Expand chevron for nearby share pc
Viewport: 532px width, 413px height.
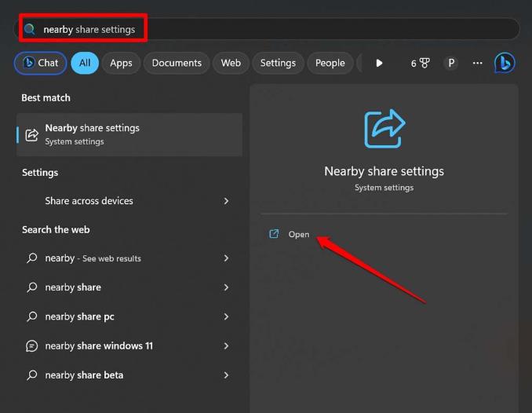pos(226,316)
